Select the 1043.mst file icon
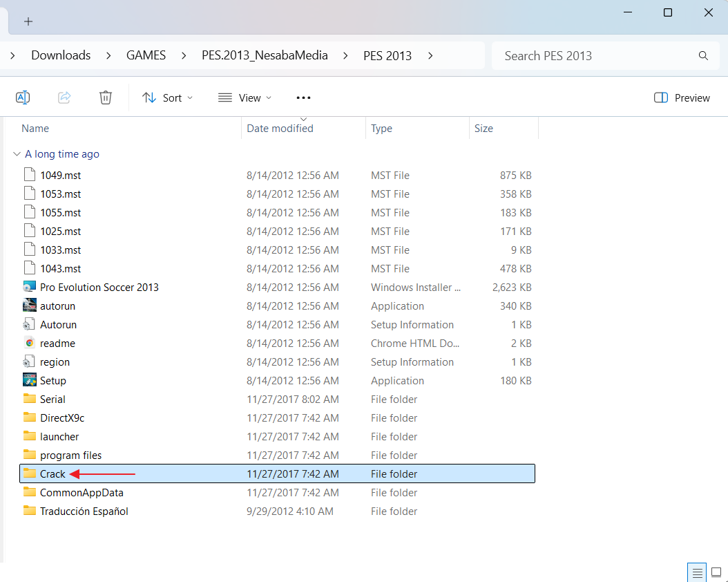The height and width of the screenshot is (582, 728). tap(30, 267)
